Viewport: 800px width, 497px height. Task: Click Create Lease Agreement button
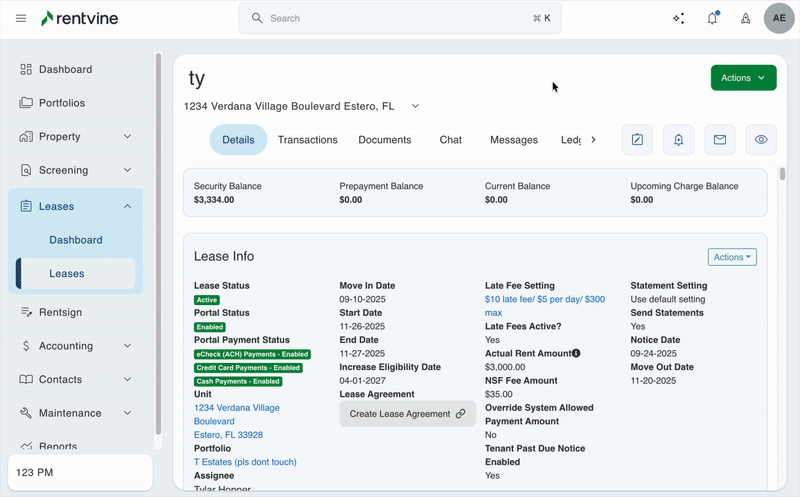407,414
